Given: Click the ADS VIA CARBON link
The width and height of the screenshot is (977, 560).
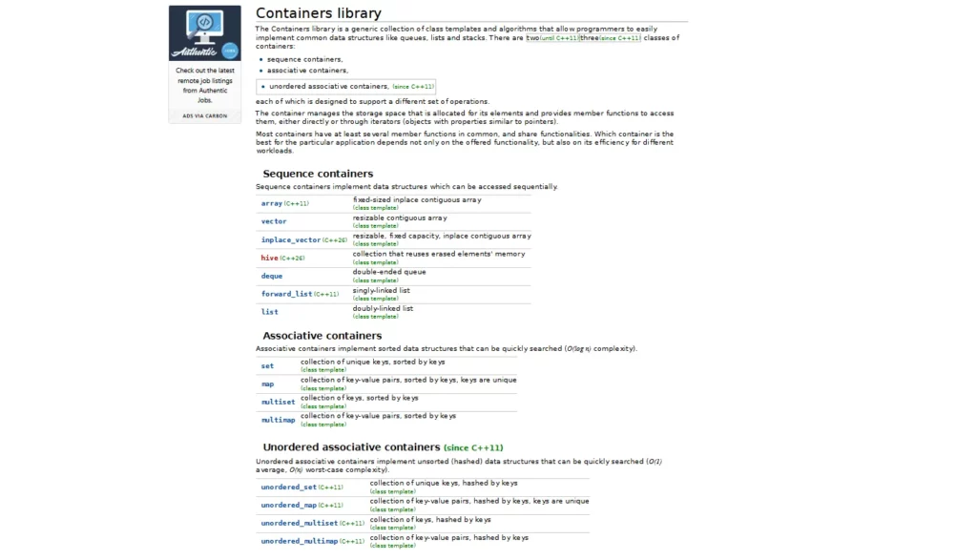Looking at the screenshot, I should (x=205, y=115).
